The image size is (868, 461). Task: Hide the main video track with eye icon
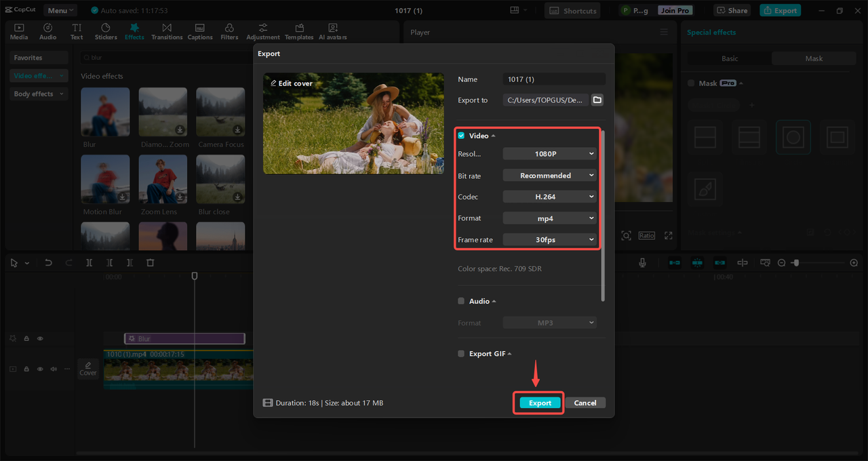(x=40, y=369)
